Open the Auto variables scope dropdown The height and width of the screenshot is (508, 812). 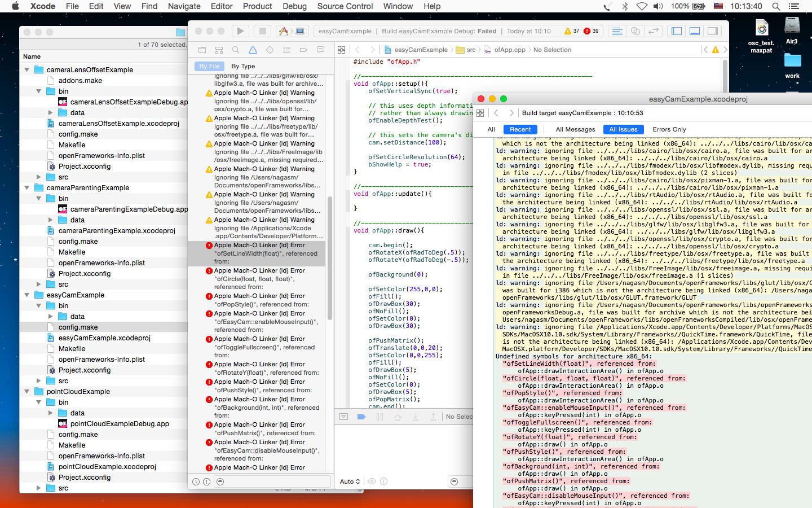(x=350, y=481)
